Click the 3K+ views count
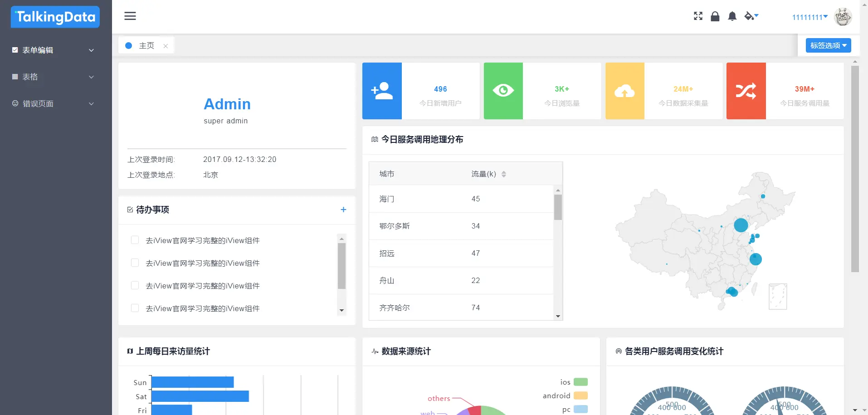 click(x=562, y=89)
